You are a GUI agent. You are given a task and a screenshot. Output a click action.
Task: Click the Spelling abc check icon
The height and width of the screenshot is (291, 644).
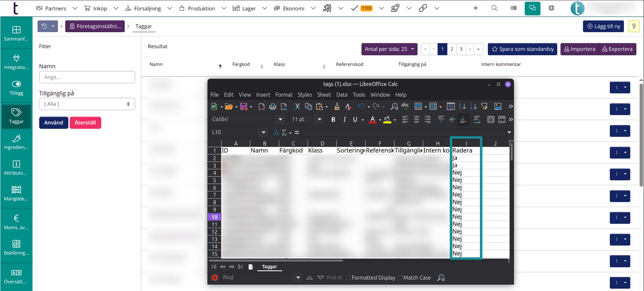(x=405, y=106)
